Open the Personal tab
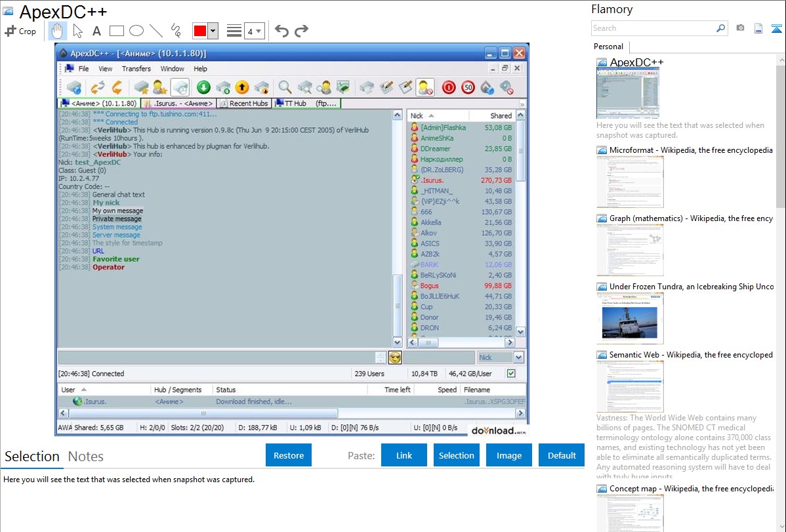Viewport: 786px width, 532px height. click(x=608, y=47)
